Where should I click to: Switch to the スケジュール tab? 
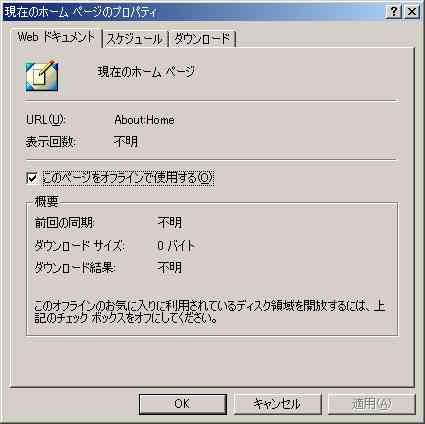click(135, 39)
